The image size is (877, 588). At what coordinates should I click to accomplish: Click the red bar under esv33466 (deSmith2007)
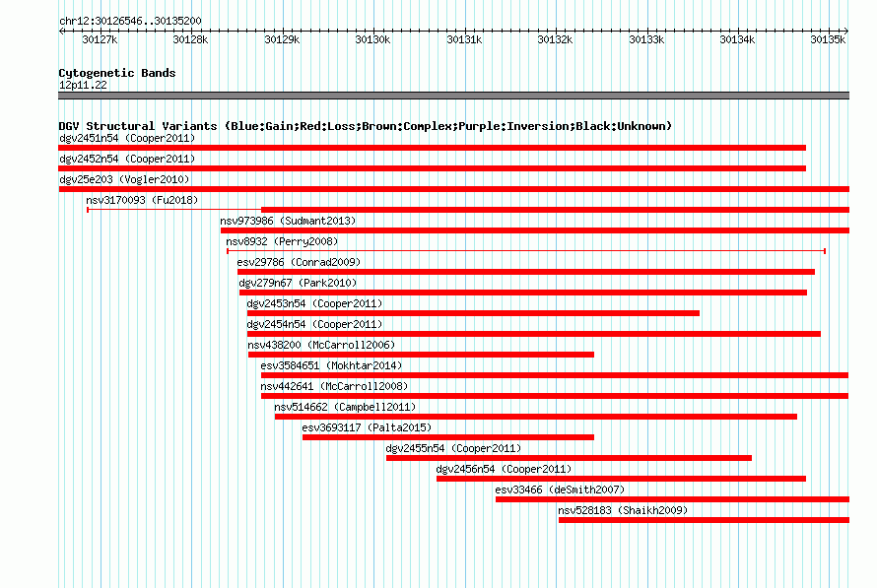pos(672,499)
